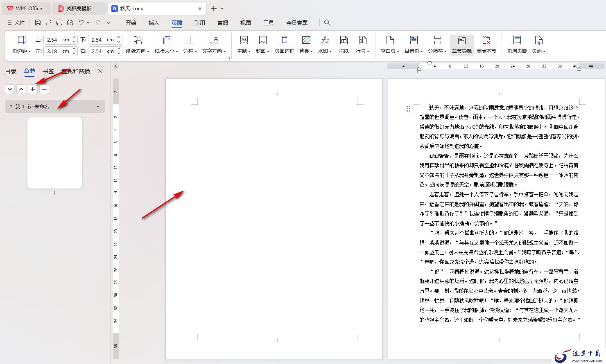Screen dimensions: 606x364
Task: Open the 会员专享 member tab
Action: 297,23
